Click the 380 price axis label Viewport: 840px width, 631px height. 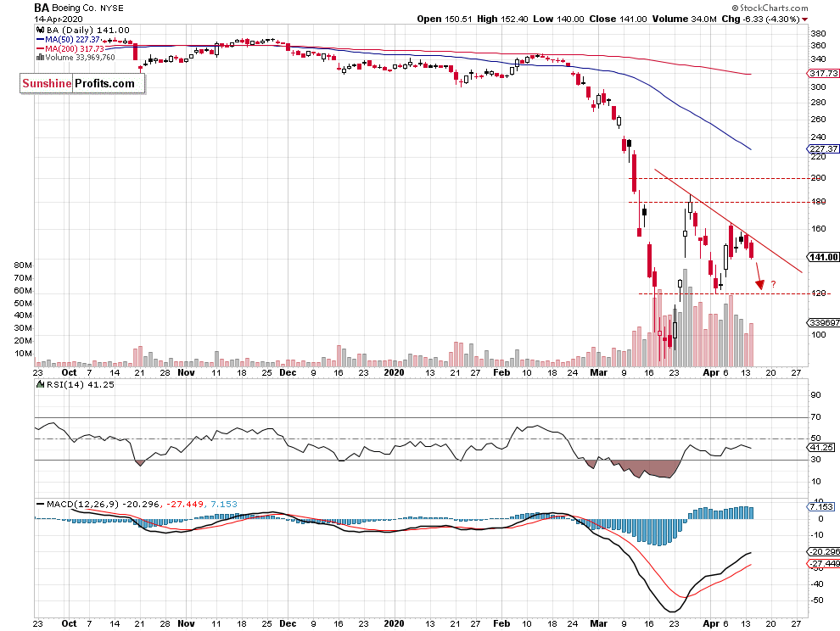tap(819, 33)
